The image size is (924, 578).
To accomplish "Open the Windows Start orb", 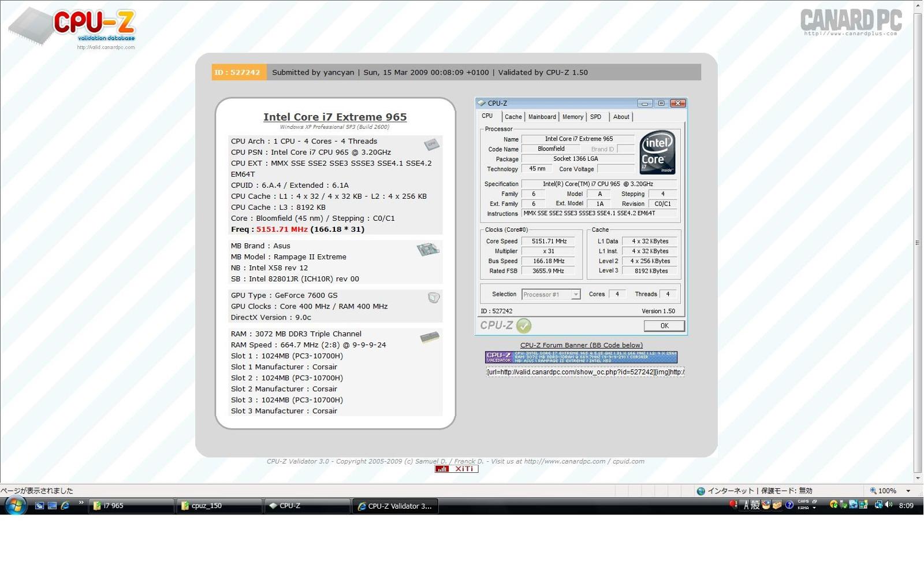I will [15, 505].
